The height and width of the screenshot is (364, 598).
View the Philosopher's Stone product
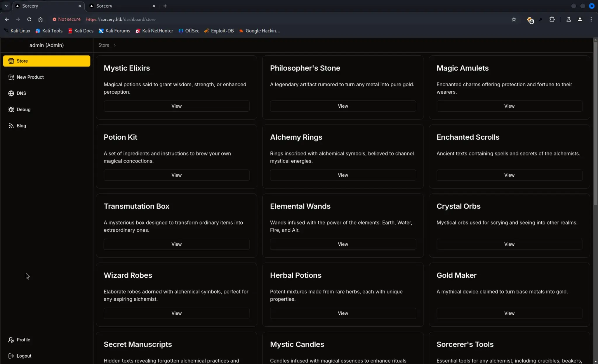pos(343,106)
